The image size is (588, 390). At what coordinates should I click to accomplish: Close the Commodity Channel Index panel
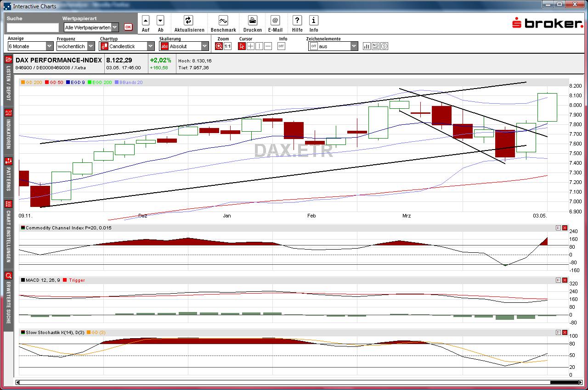pos(565,228)
